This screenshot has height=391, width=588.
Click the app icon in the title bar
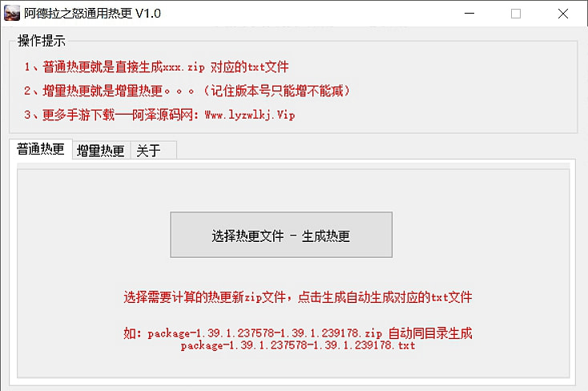pyautogui.click(x=12, y=14)
